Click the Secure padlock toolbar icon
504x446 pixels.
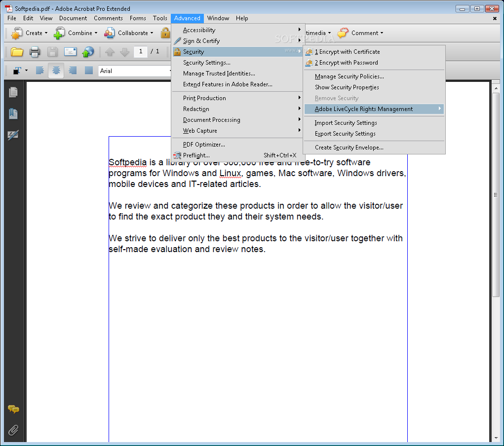tap(165, 33)
